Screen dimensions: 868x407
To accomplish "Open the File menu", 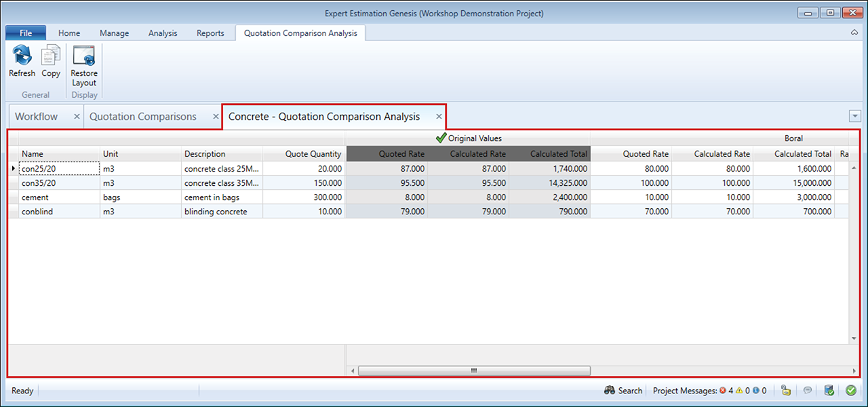I will click(x=26, y=33).
